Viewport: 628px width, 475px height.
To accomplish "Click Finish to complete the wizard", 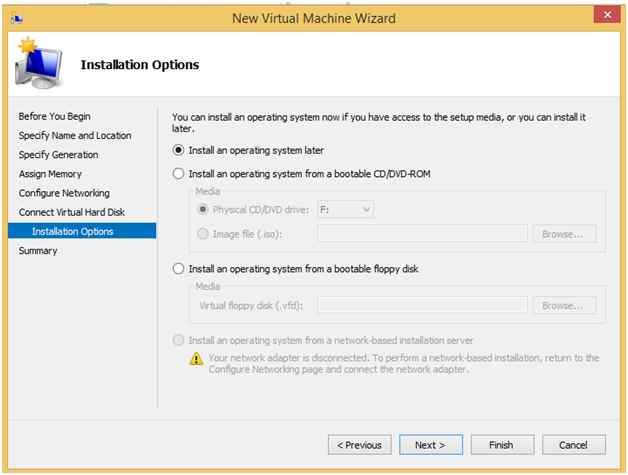I will 501,444.
